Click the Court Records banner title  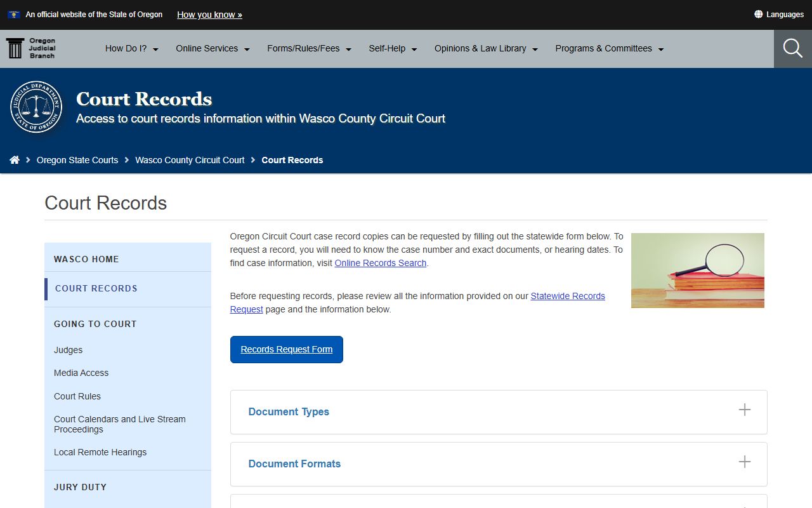(x=144, y=99)
